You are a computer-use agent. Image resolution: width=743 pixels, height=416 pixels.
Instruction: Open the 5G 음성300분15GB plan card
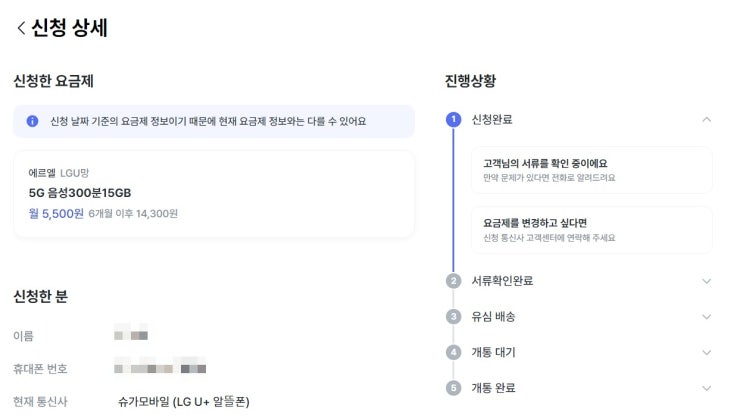click(x=213, y=193)
